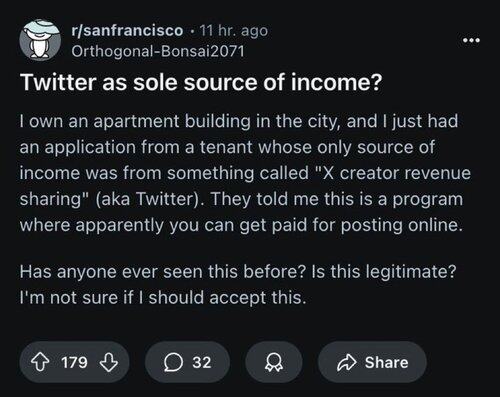Screen dimensions: 500x397
Task: Open the three-dot post options menu
Action: 471,40
